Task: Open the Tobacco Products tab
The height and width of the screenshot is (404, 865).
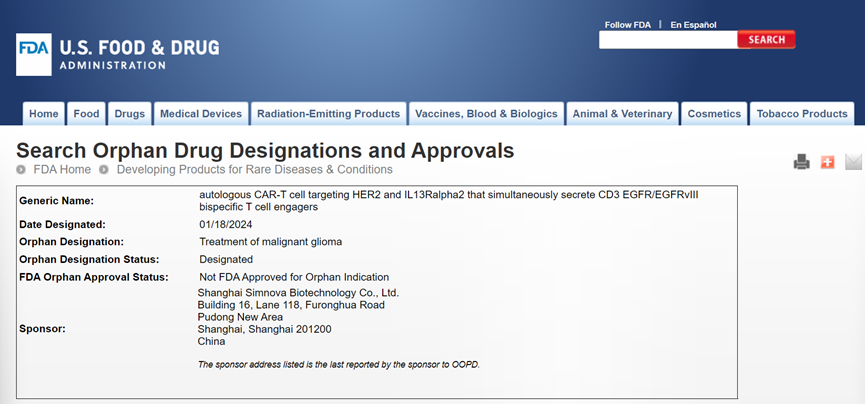Action: coord(802,114)
